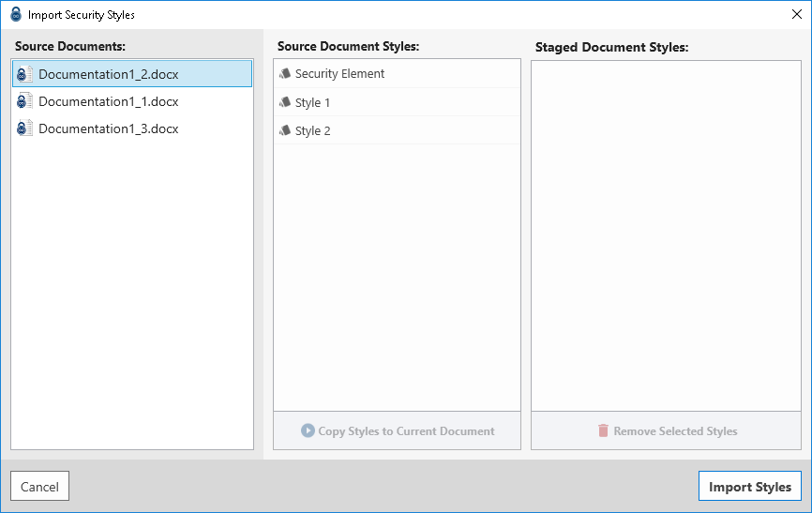Click the Style 1 tag icon
The height and width of the screenshot is (513, 812).
point(285,102)
